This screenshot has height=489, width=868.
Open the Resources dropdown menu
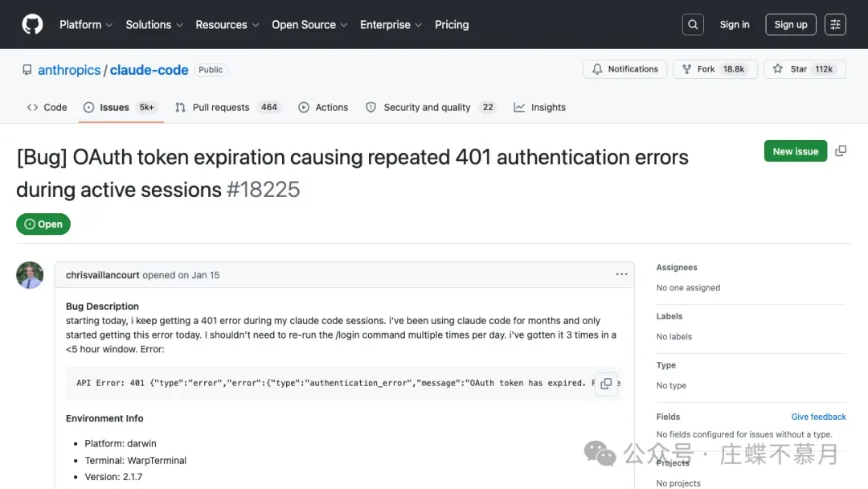227,25
